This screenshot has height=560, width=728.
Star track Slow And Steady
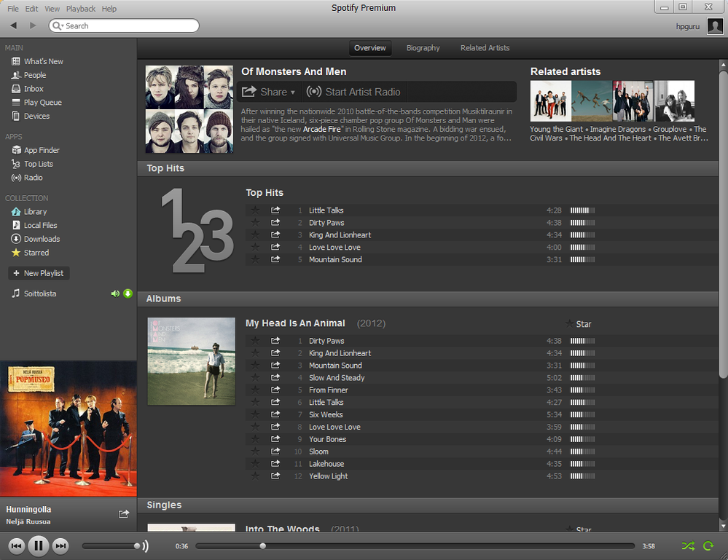(255, 378)
